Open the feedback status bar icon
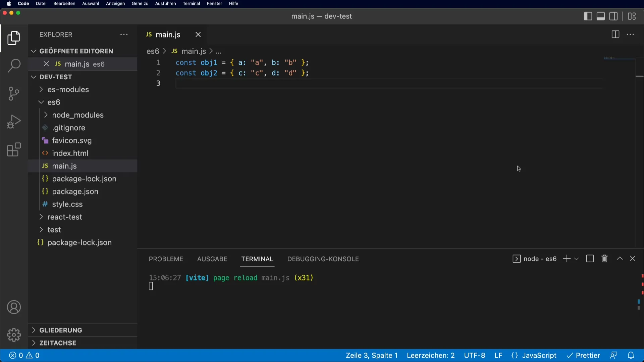This screenshot has height=362, width=644. pyautogui.click(x=613, y=355)
